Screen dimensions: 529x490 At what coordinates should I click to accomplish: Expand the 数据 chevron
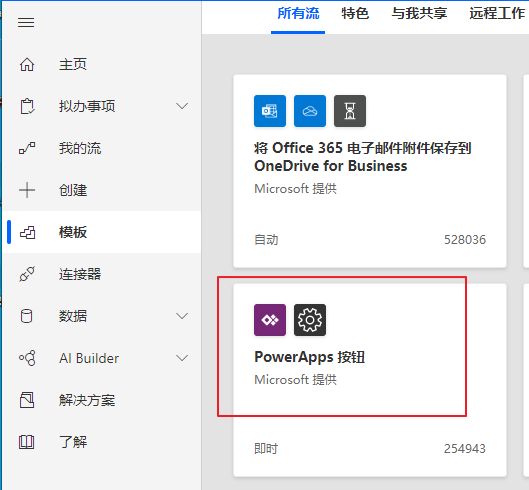[182, 316]
